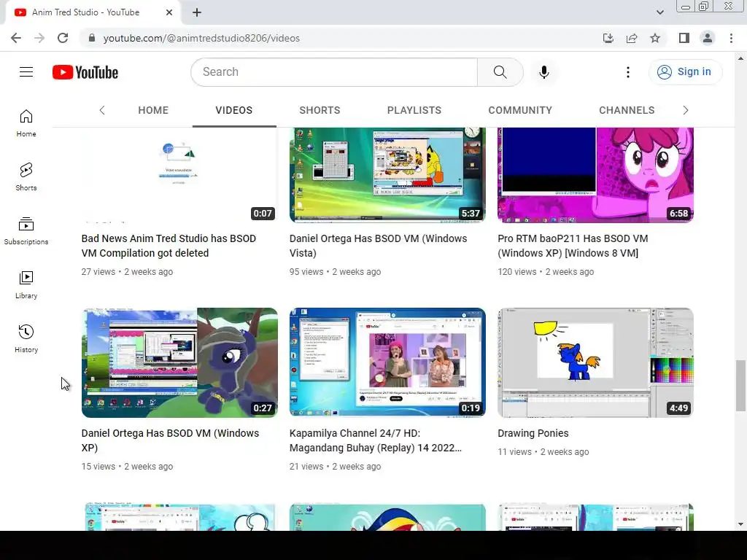Switch to the HOME channel tab
This screenshot has width=747, height=560.
(x=153, y=110)
